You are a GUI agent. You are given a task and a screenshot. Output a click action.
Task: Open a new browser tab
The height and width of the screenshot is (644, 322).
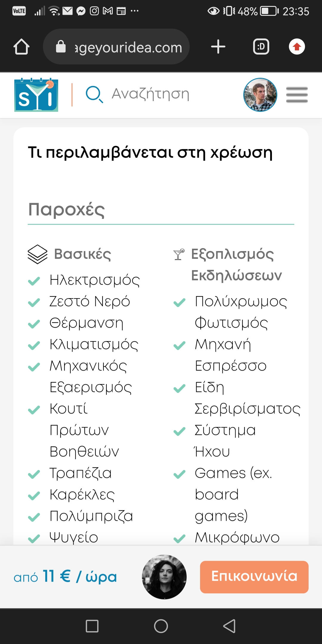[218, 47]
